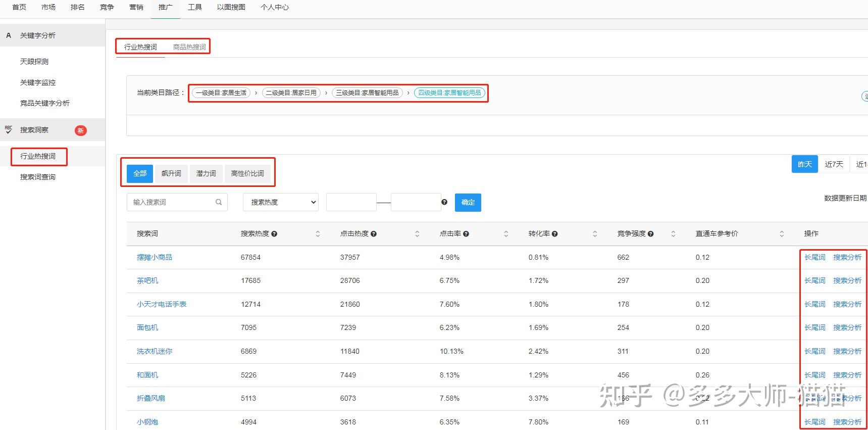This screenshot has height=430, width=868.
Task: Sort by 直通车参考价 using sort arrows
Action: pyautogui.click(x=782, y=234)
